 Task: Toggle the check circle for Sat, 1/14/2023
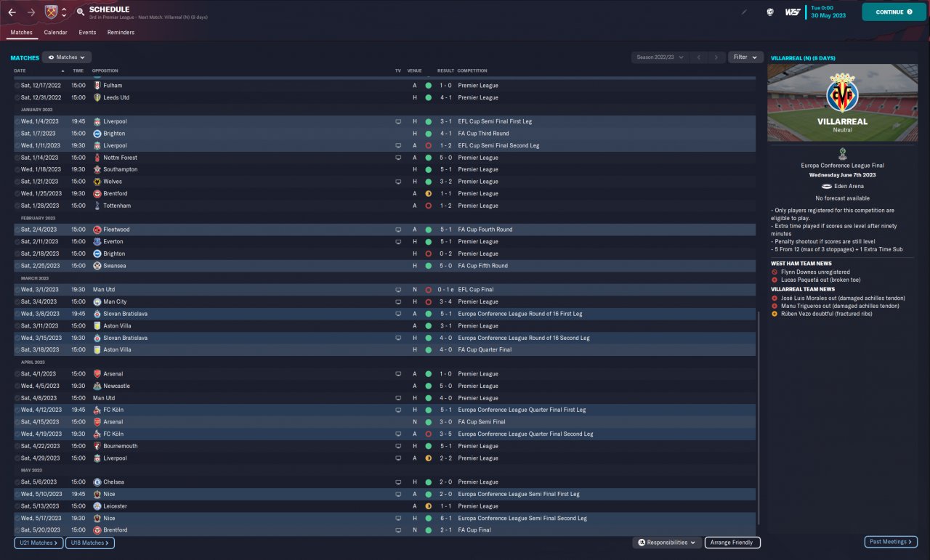coord(17,158)
